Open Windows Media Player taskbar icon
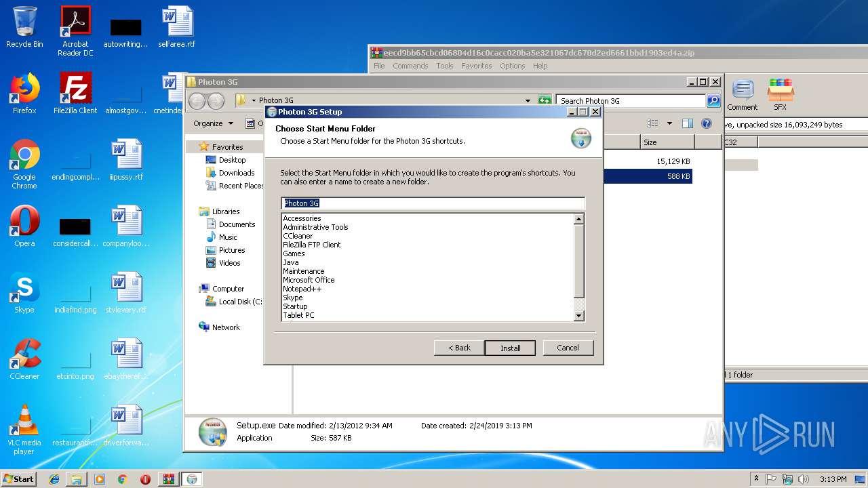This screenshot has height=488, width=868. point(100,479)
